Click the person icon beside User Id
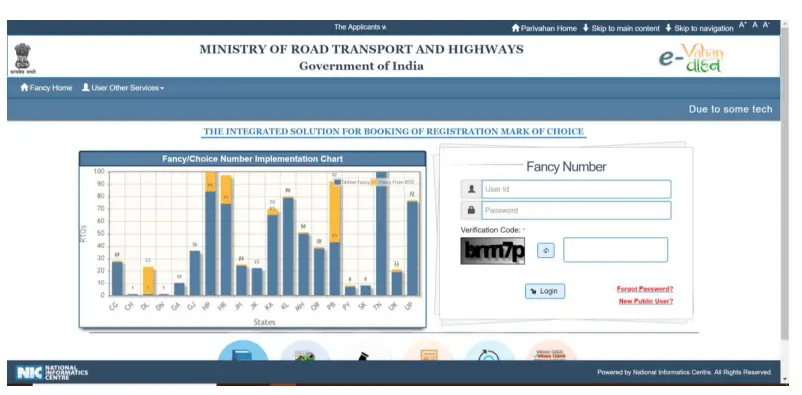 coord(471,189)
